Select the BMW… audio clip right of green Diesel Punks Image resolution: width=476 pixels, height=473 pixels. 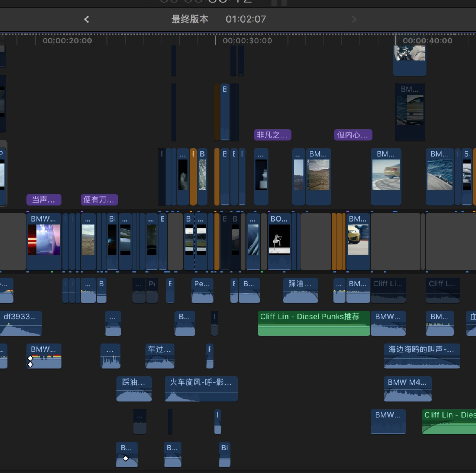[388, 323]
